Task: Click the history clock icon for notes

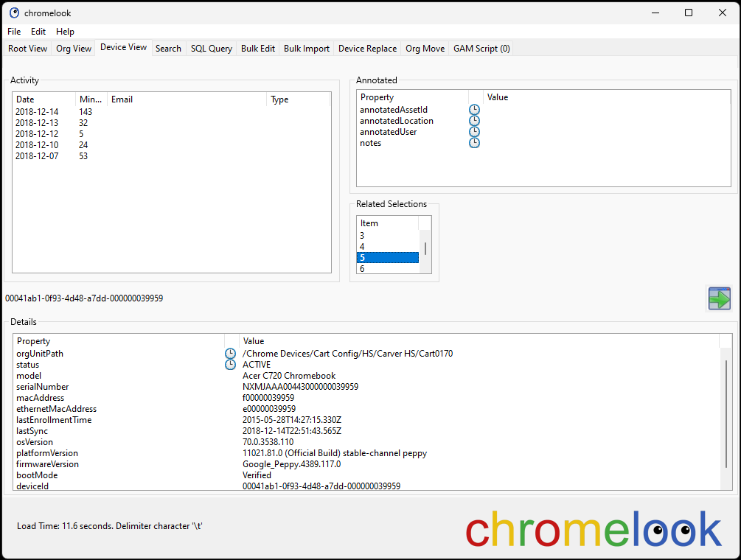Action: tap(474, 143)
